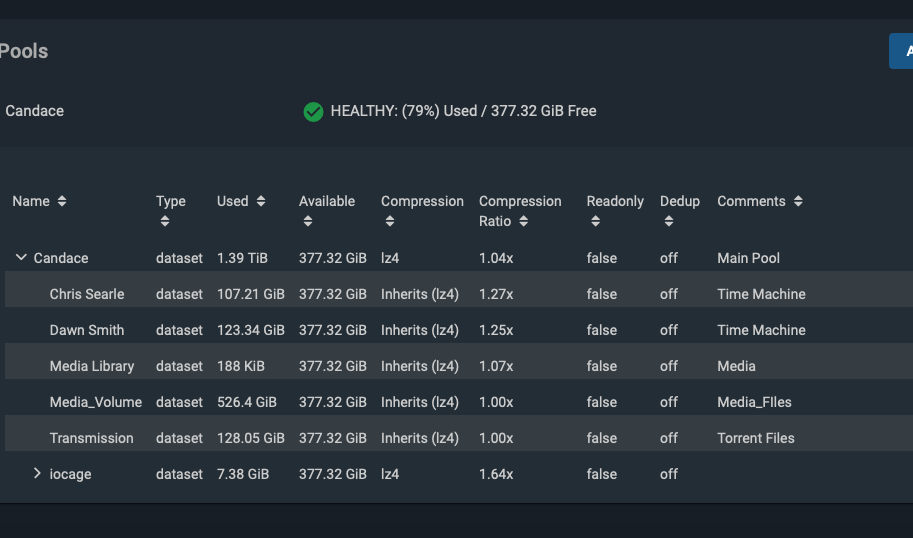Screen dimensions: 913x538
Task: Sort by Compression Ratio column
Action: pos(523,221)
